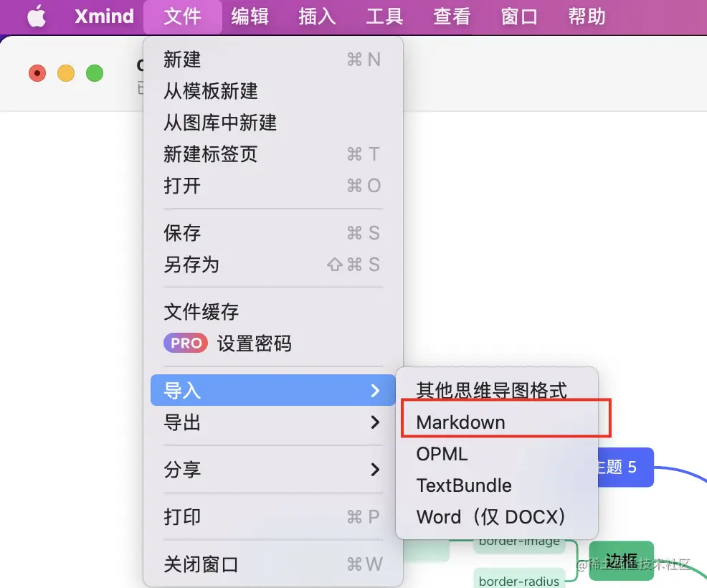The height and width of the screenshot is (588, 707).
Task: Choose 新建标签页 menu entry
Action: pos(272,154)
